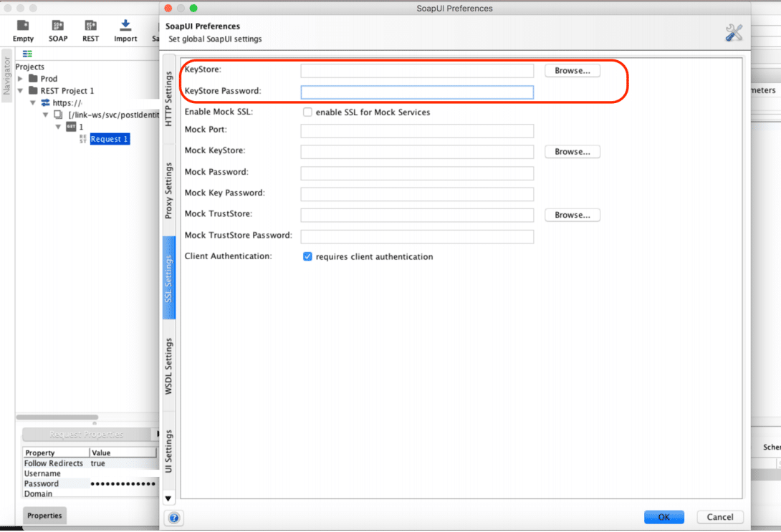Switch to Proxy Settings tab
The height and width of the screenshot is (532, 781).
(x=169, y=190)
